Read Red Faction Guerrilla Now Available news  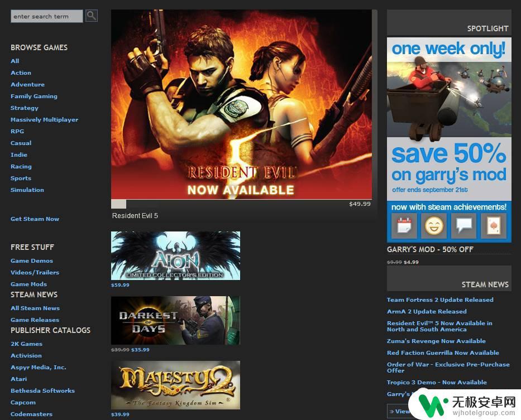tap(443, 353)
